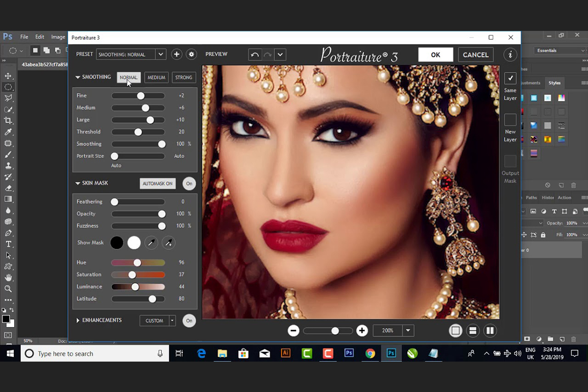Select the Type tool in Photoshop toolbar
Image resolution: width=588 pixels, height=392 pixels.
pyautogui.click(x=8, y=244)
